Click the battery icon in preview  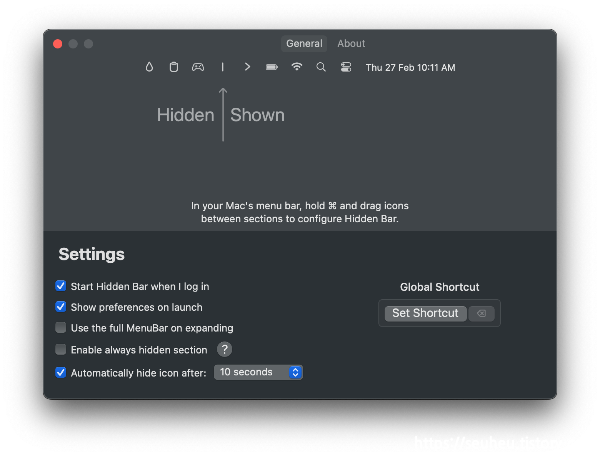pos(272,67)
